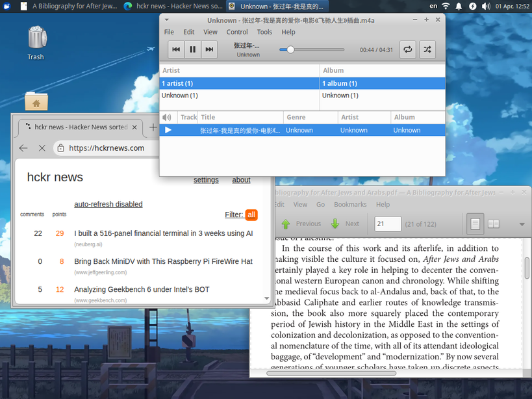Switch PDF viewer to single page view

[x=475, y=224]
